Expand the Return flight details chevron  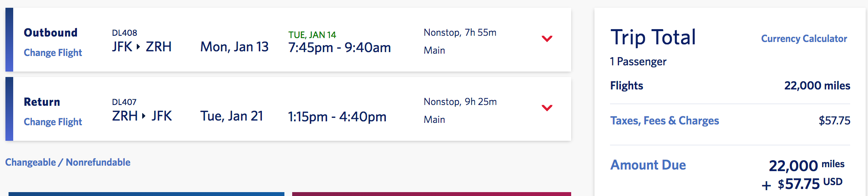pyautogui.click(x=547, y=108)
